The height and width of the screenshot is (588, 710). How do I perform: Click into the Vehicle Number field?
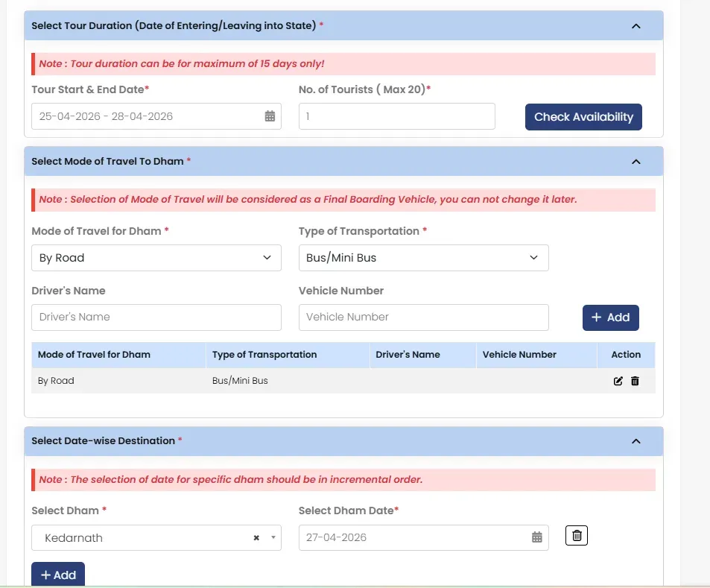(x=423, y=317)
